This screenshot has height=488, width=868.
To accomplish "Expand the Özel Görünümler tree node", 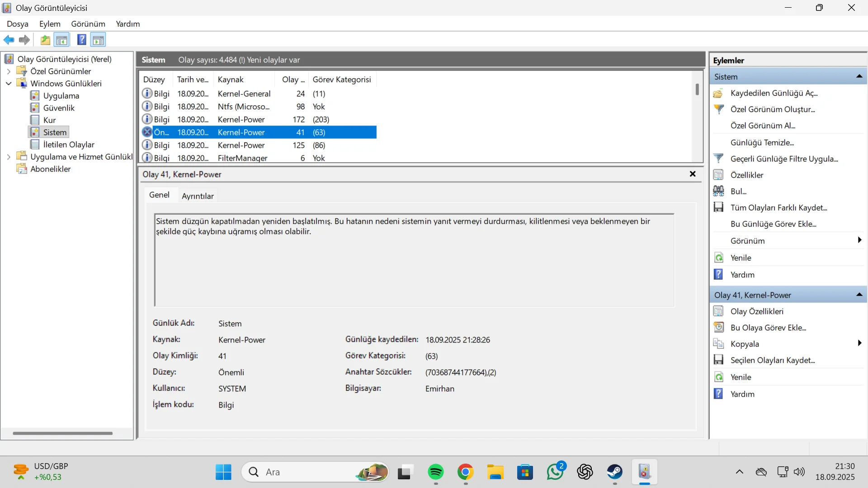I will [9, 71].
